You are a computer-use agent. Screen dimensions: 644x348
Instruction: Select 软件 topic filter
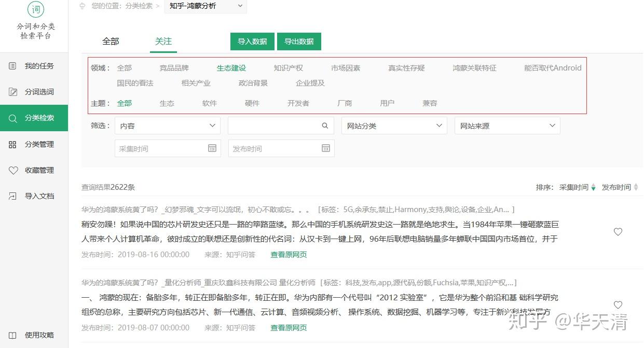click(210, 103)
